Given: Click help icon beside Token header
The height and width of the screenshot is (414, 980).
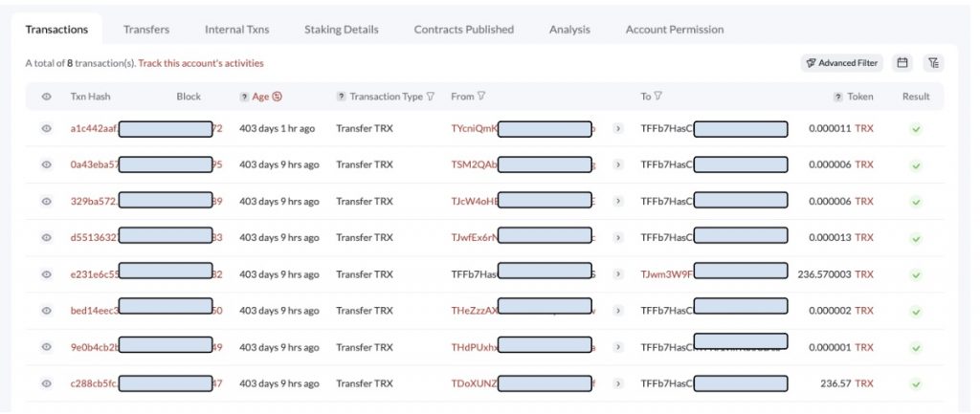Looking at the screenshot, I should coord(838,97).
